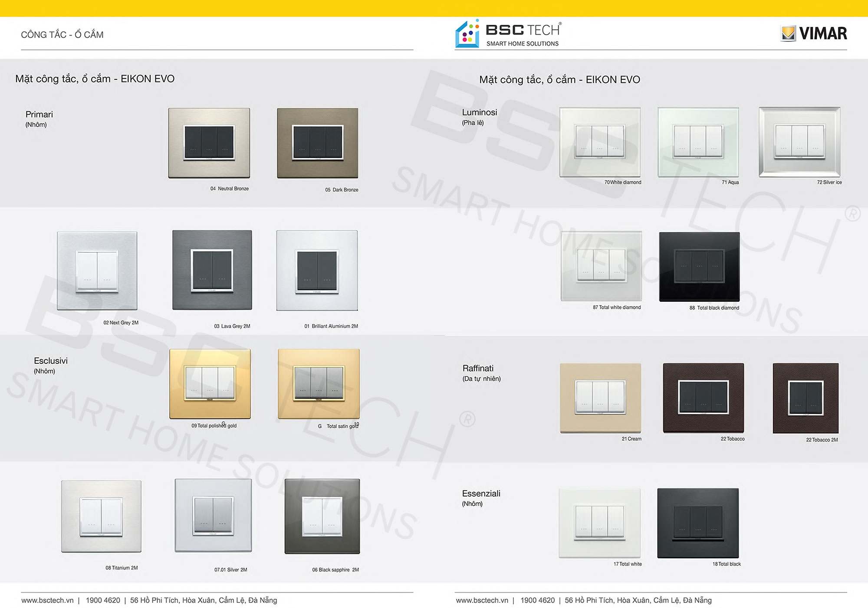Screen dimensions: 868x608
Task: Click the '21 Cream' caption
Action: (x=631, y=439)
